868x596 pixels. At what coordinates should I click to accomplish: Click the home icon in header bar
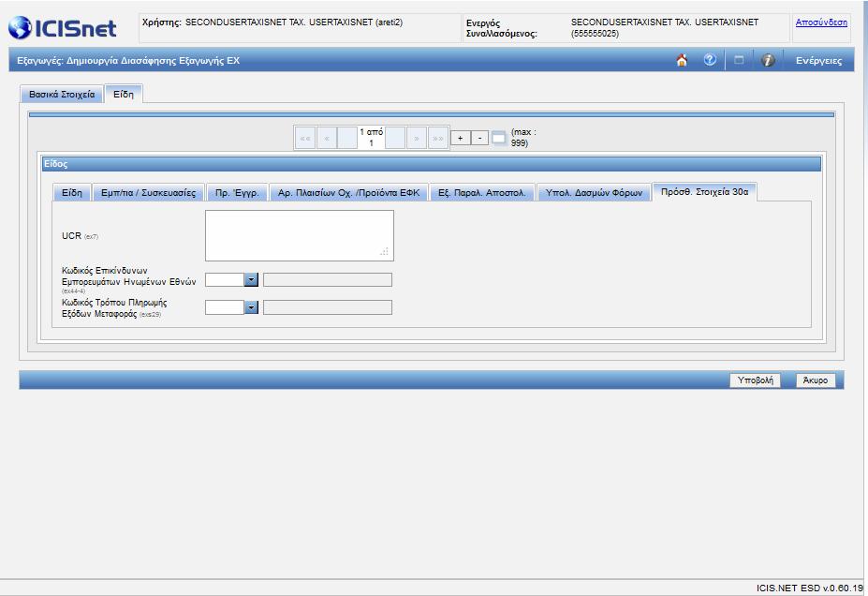pos(682,60)
